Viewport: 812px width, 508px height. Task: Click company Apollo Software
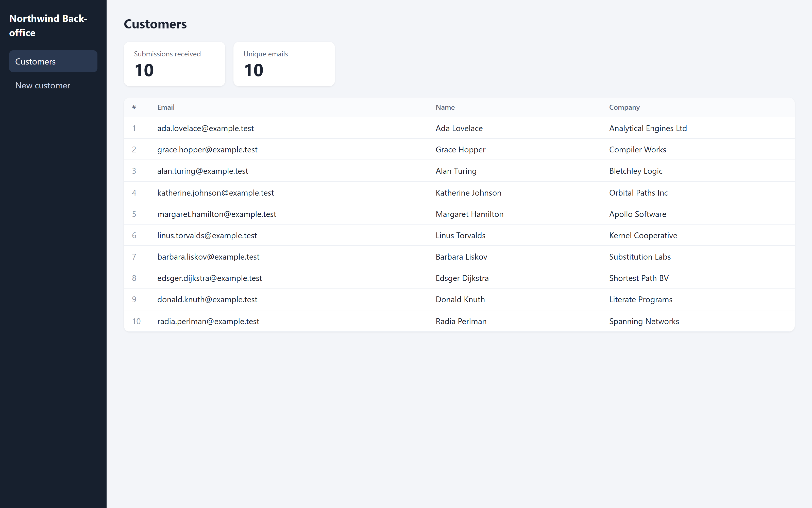[x=637, y=214]
